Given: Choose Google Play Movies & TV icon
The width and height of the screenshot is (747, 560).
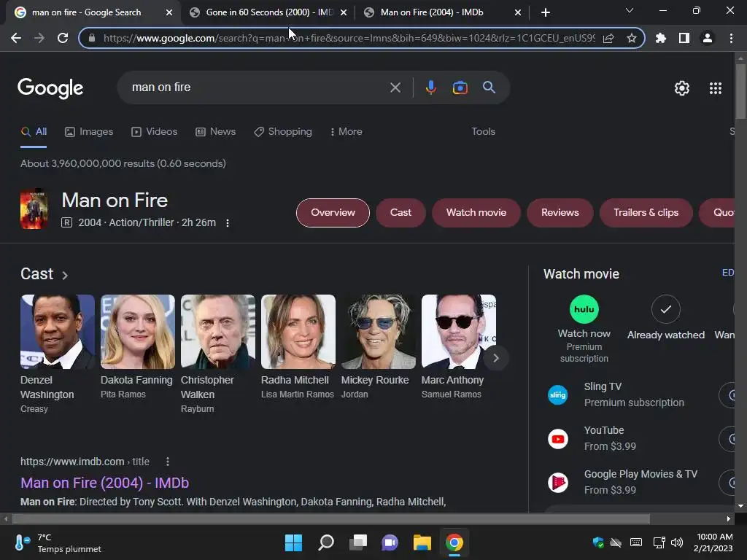Looking at the screenshot, I should click(558, 483).
